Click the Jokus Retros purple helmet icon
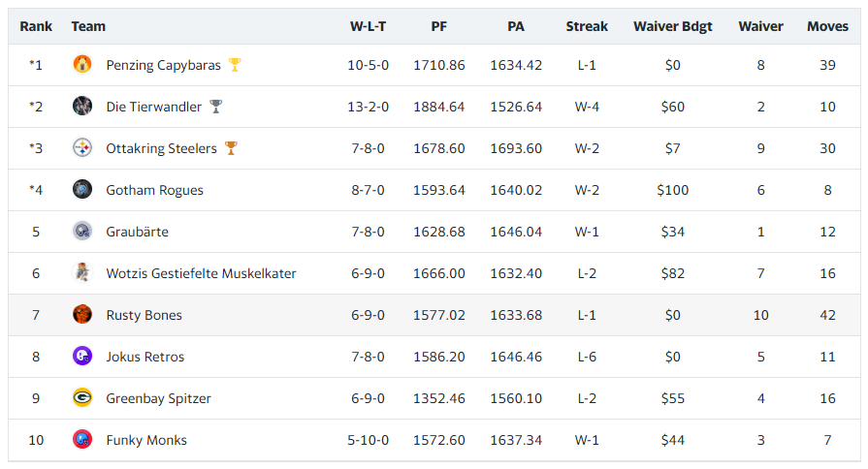 click(x=82, y=356)
